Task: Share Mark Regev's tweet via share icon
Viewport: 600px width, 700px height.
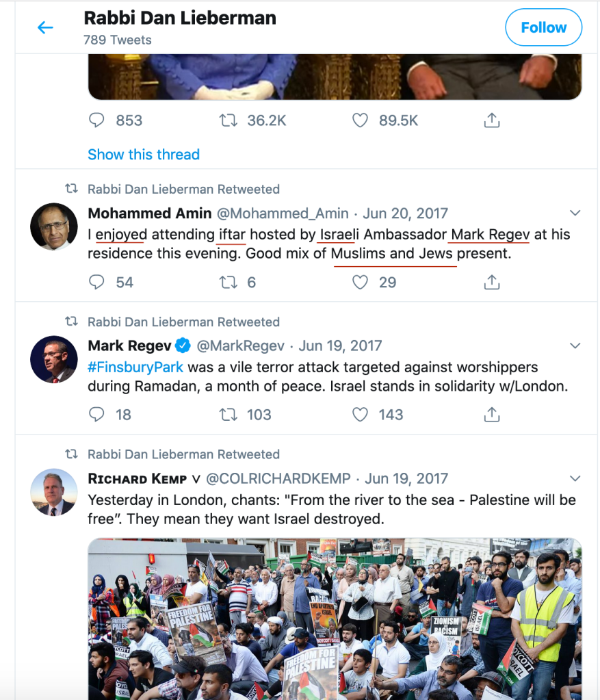Action: [491, 415]
